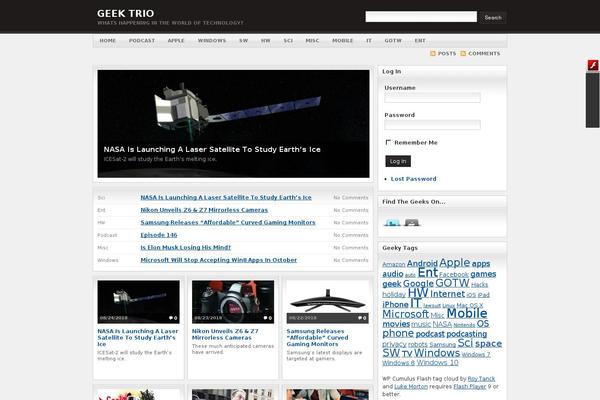Screen dimensions: 600x400
Task: Focus the Password field
Action: tap(432, 125)
